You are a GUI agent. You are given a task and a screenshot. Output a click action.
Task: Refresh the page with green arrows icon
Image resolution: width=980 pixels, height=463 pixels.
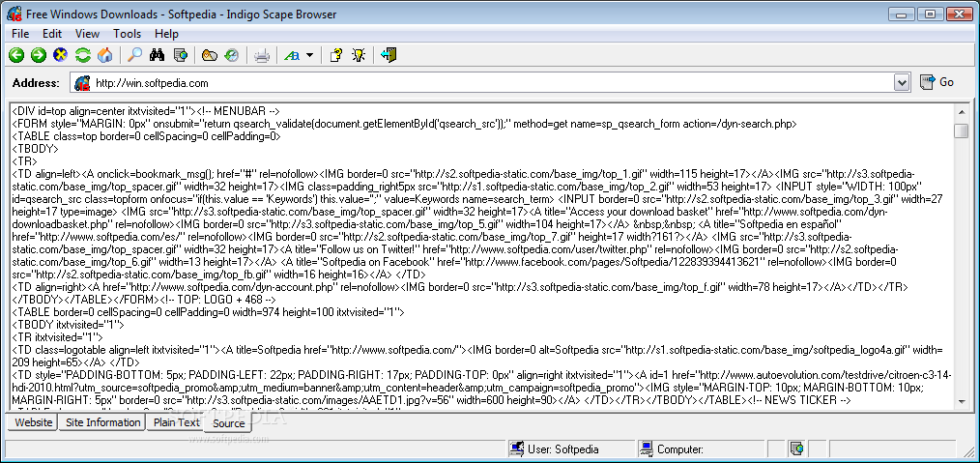[x=82, y=56]
